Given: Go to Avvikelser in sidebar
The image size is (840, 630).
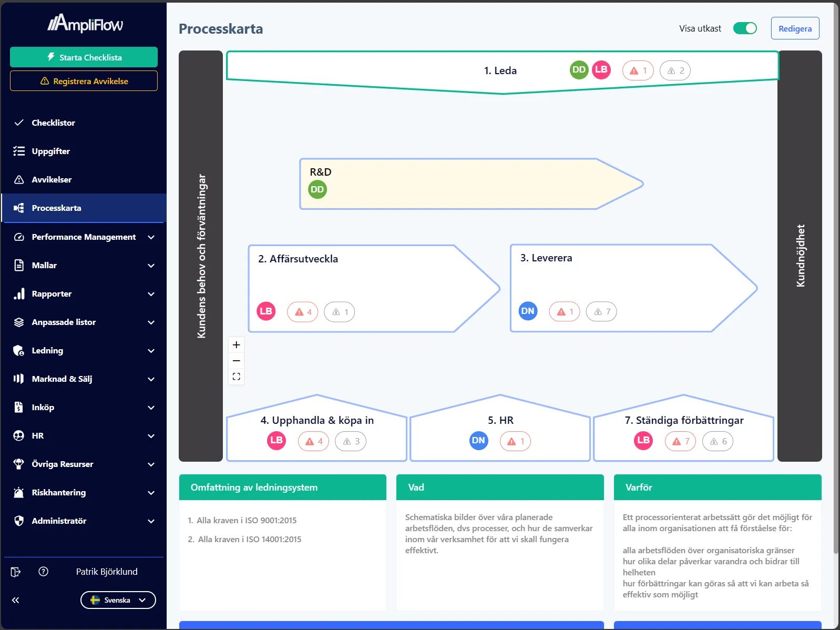Looking at the screenshot, I should [x=52, y=179].
